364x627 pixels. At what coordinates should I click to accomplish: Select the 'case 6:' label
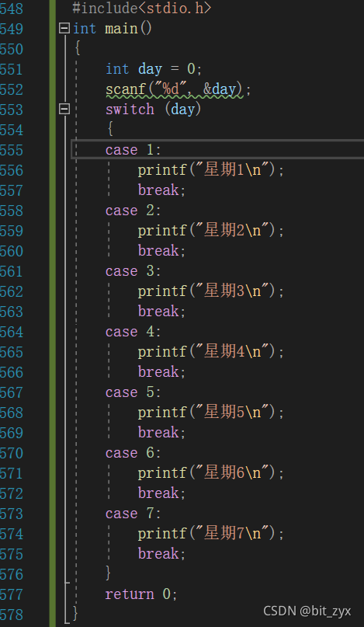(133, 453)
